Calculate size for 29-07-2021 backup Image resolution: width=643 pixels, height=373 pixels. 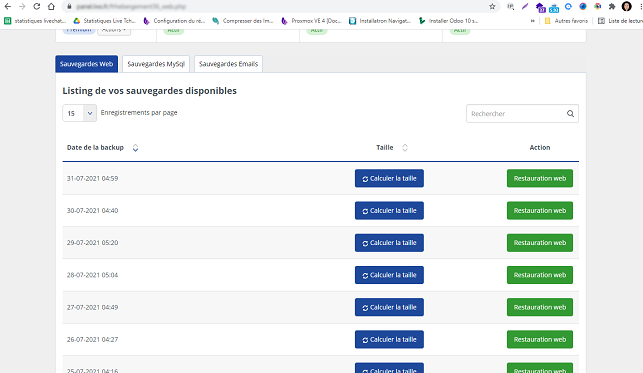[389, 243]
